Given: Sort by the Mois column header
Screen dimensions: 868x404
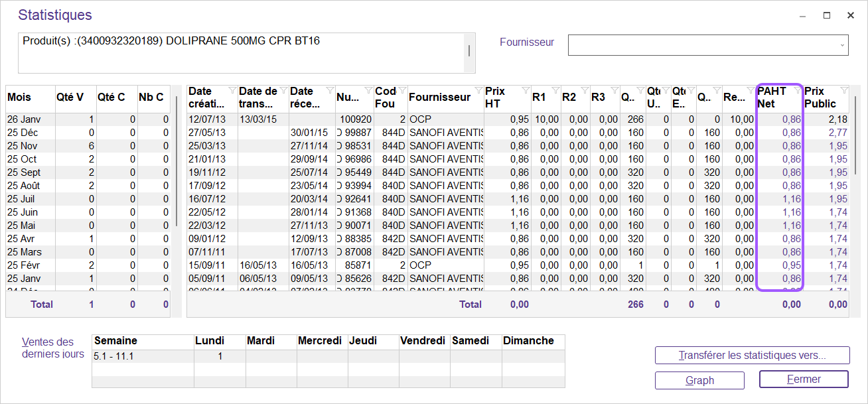Looking at the screenshot, I should [30, 98].
